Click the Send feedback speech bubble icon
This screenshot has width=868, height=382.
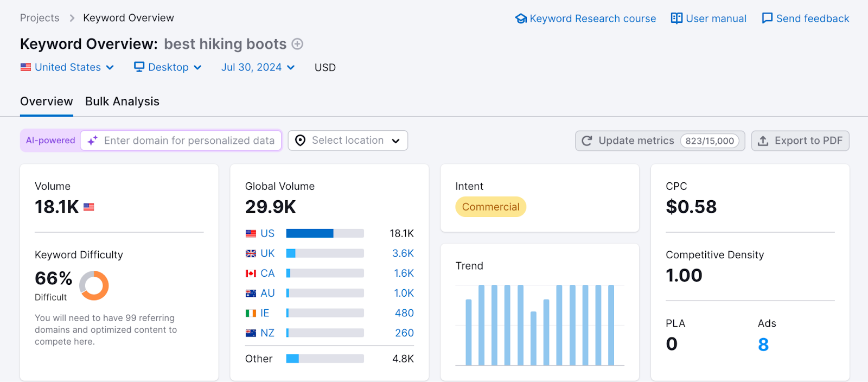(767, 18)
